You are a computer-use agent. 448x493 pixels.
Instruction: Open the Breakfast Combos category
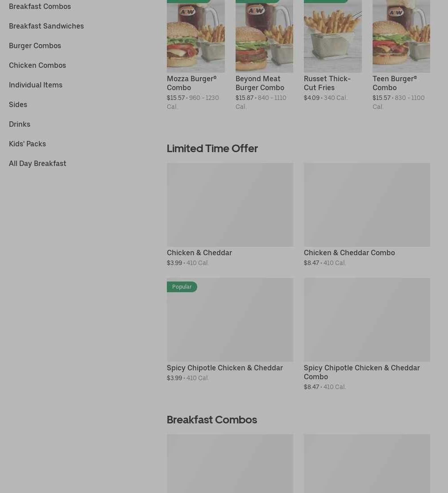tap(40, 6)
